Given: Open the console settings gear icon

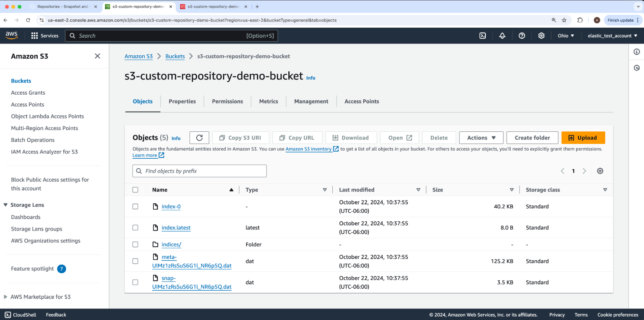Looking at the screenshot, I should [542, 36].
